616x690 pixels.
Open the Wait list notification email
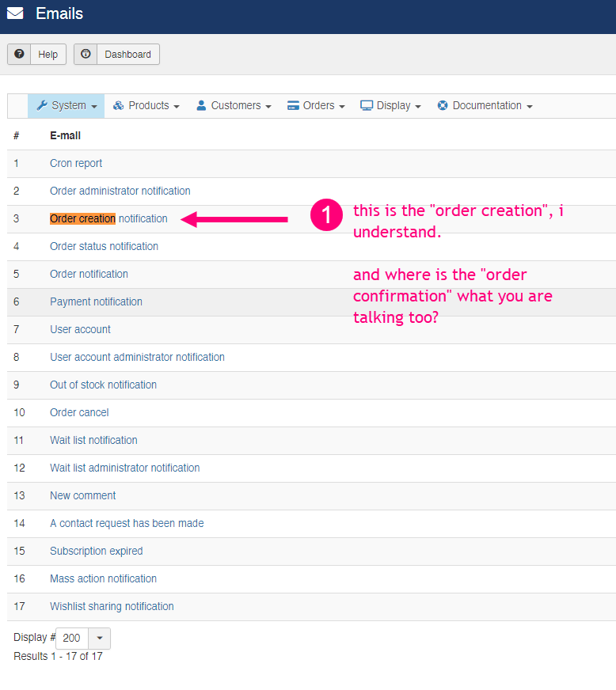click(93, 441)
